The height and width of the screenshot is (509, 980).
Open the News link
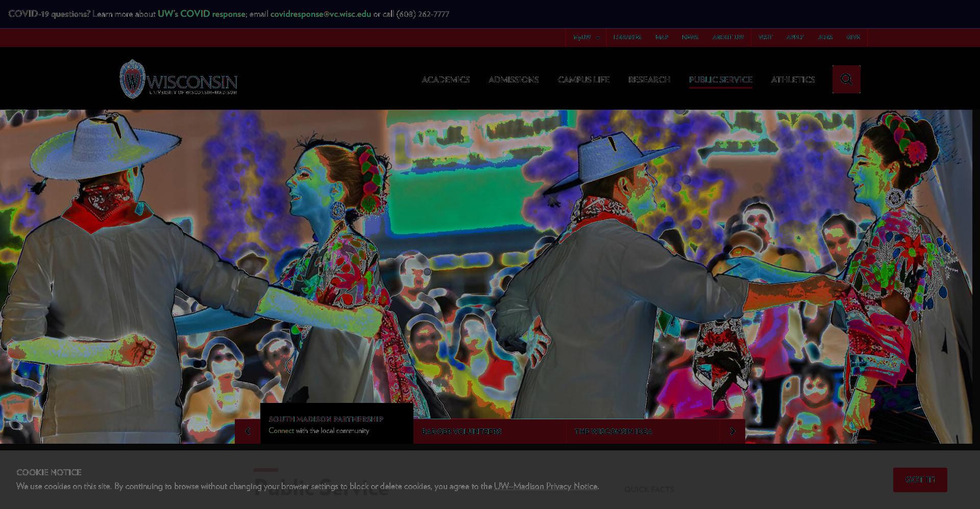coord(690,37)
